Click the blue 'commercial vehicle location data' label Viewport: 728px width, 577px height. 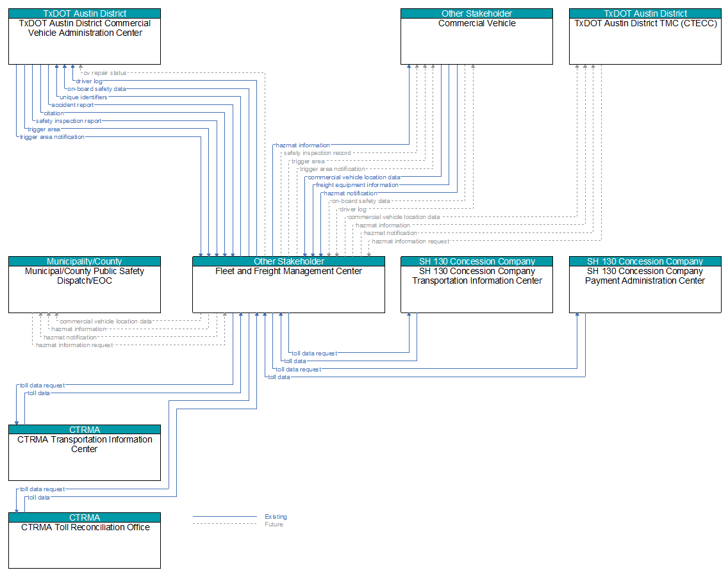pos(354,177)
